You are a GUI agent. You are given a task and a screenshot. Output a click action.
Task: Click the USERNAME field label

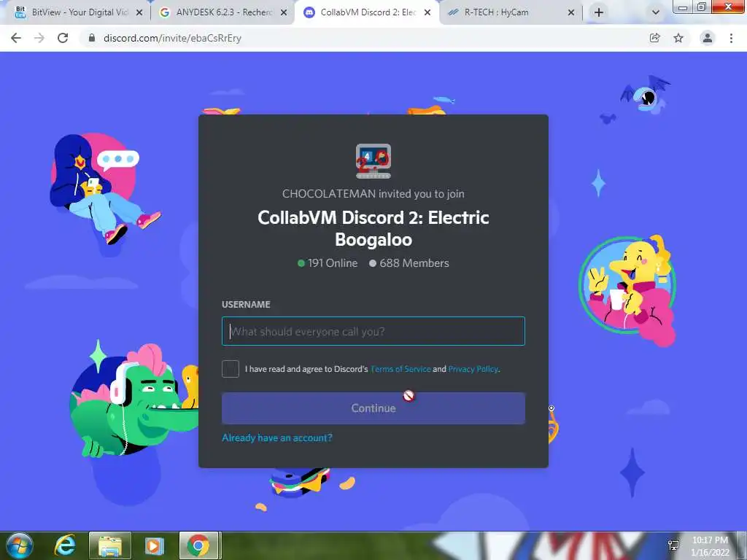tap(246, 304)
